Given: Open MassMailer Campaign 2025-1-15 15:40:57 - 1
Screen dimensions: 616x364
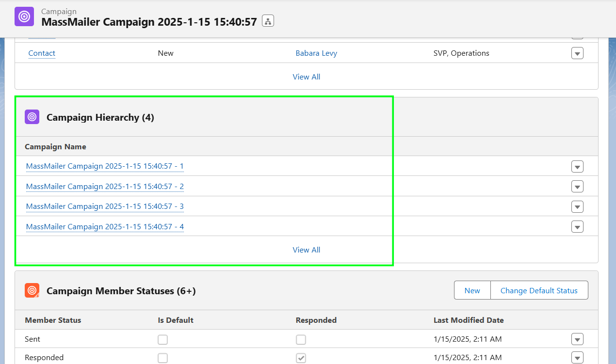Looking at the screenshot, I should (x=105, y=166).
